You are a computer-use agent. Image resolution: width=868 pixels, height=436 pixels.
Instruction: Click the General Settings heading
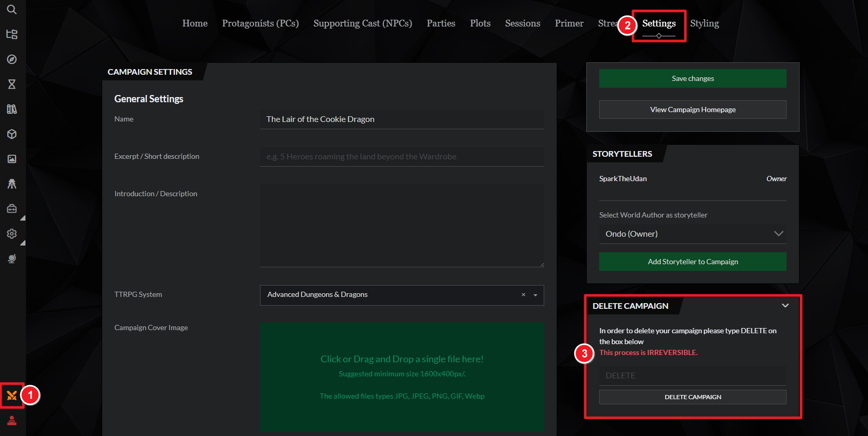(149, 99)
